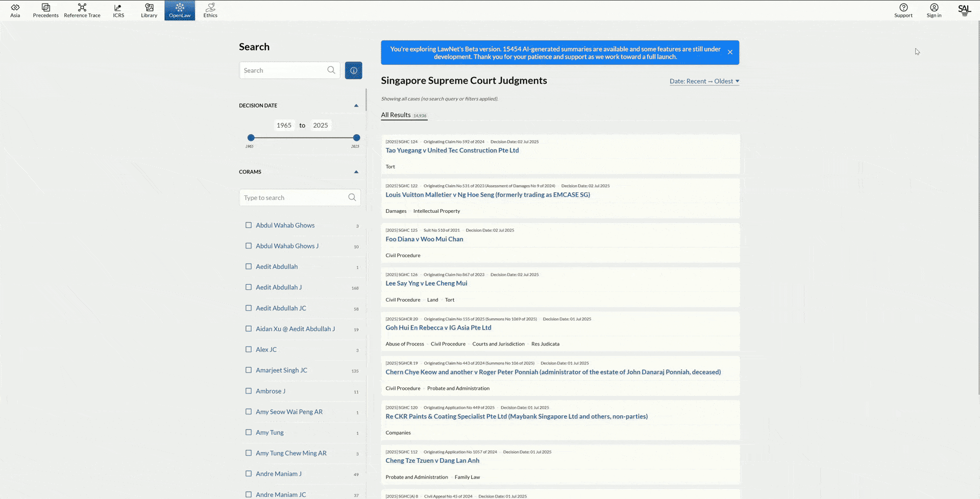Collapse the Corams filter section
This screenshot has height=499, width=980.
[x=356, y=172]
